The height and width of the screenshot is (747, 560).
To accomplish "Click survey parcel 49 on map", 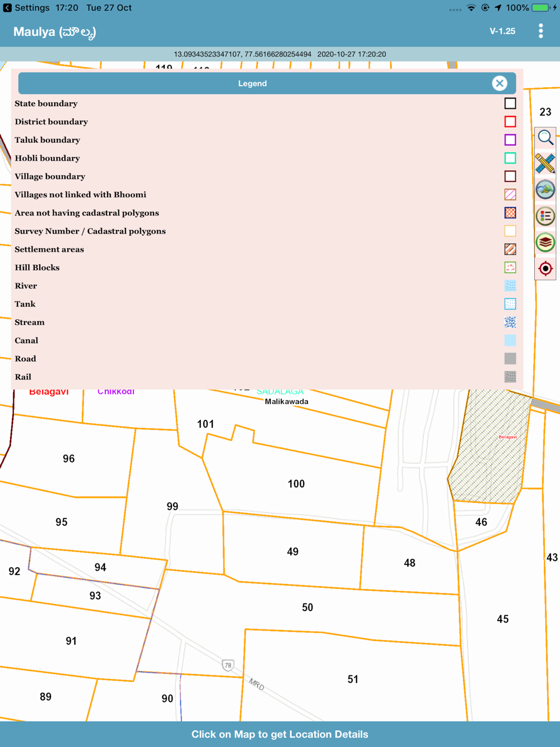I will coord(293,552).
